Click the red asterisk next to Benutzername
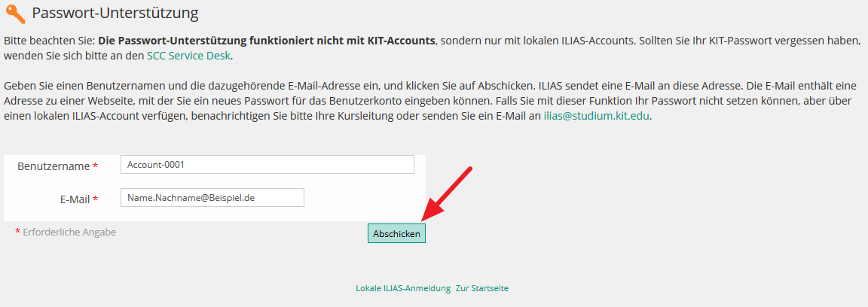The image size is (868, 307). (95, 166)
